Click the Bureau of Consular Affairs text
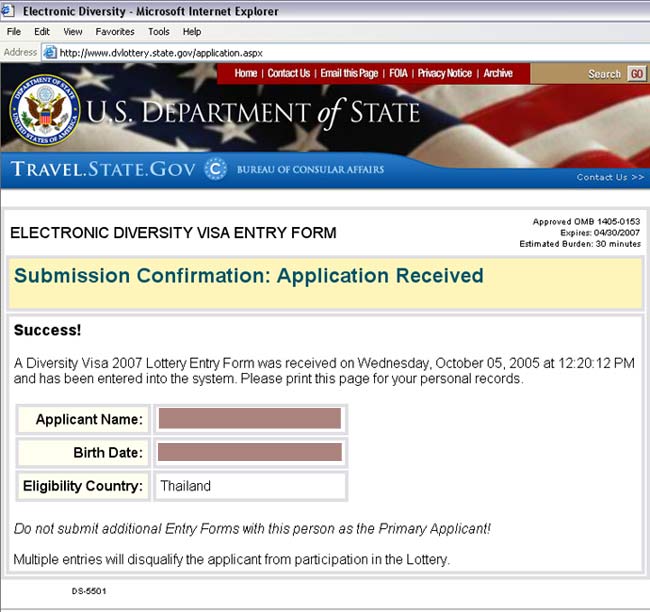The width and height of the screenshot is (650, 612). [x=310, y=170]
